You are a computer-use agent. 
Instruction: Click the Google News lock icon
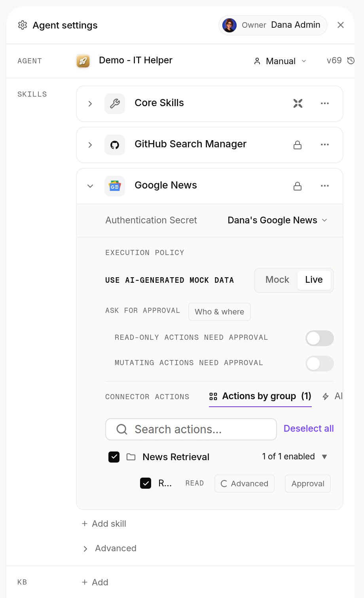point(298,186)
